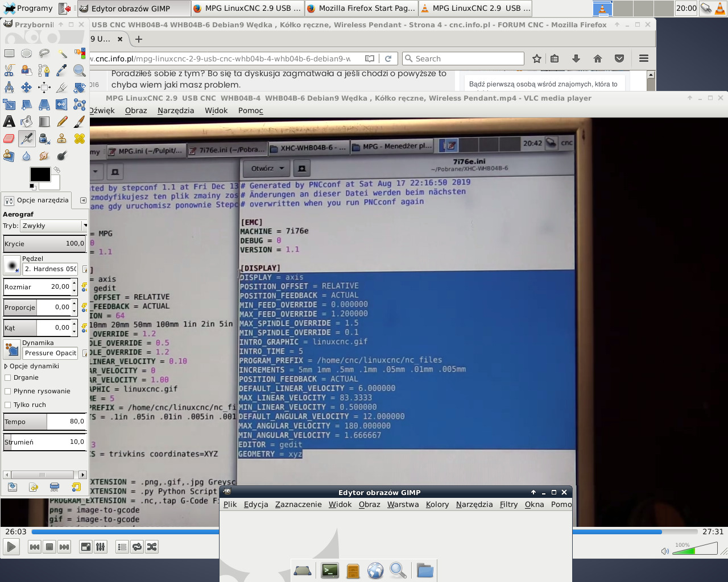728x582 pixels.
Task: Pick the Blend gradient tool
Action: (44, 122)
